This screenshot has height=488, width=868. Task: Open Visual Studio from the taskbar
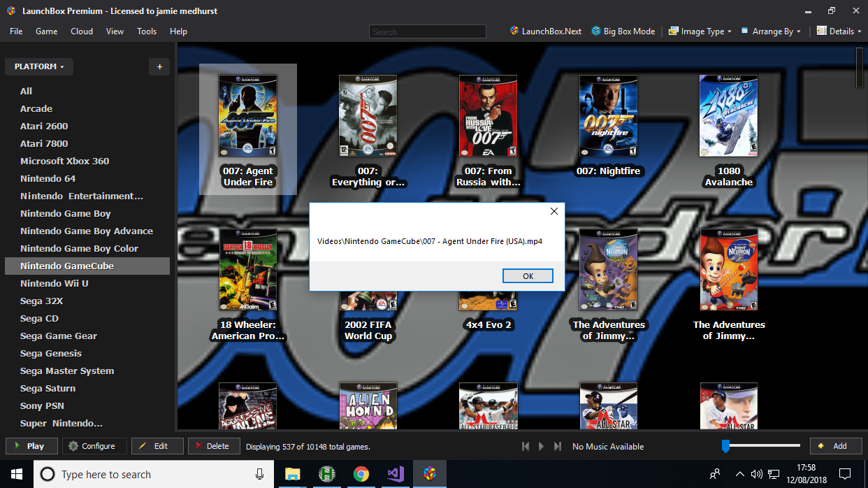pyautogui.click(x=396, y=474)
